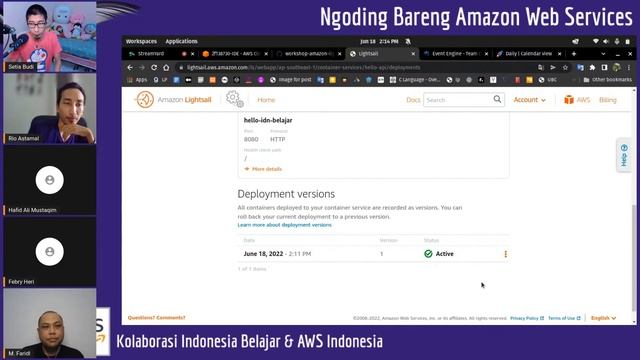Image resolution: width=640 pixels, height=360 pixels.
Task: Click the green Active status checkmark
Action: click(428, 254)
